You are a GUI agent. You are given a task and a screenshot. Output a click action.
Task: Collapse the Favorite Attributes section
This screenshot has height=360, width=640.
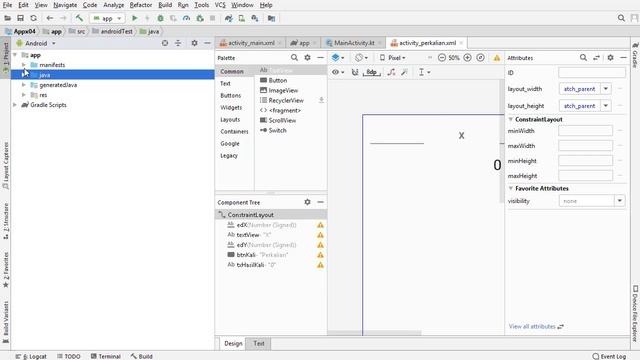[x=511, y=189]
